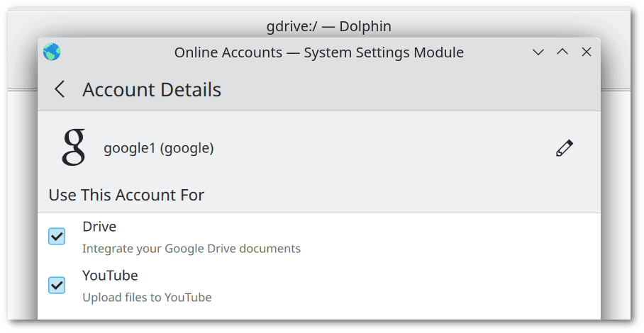The image size is (644, 333).
Task: Open window menu via globe icon
Action: point(52,52)
